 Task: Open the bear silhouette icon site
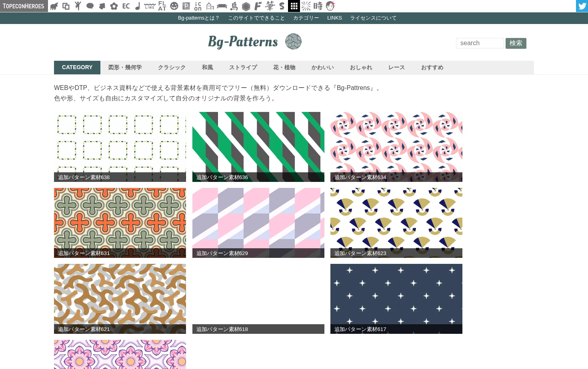(54, 6)
